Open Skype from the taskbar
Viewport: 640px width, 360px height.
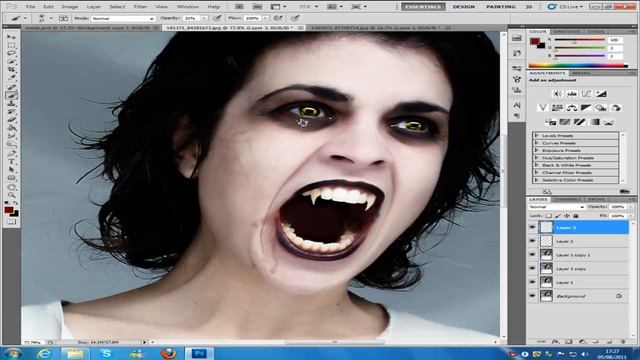tap(107, 353)
